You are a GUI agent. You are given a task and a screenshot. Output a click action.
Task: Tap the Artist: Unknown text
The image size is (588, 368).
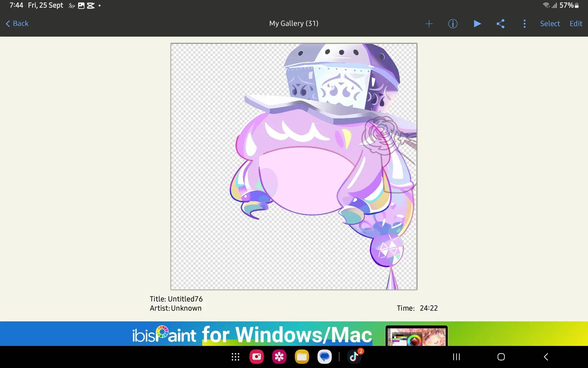pos(175,308)
